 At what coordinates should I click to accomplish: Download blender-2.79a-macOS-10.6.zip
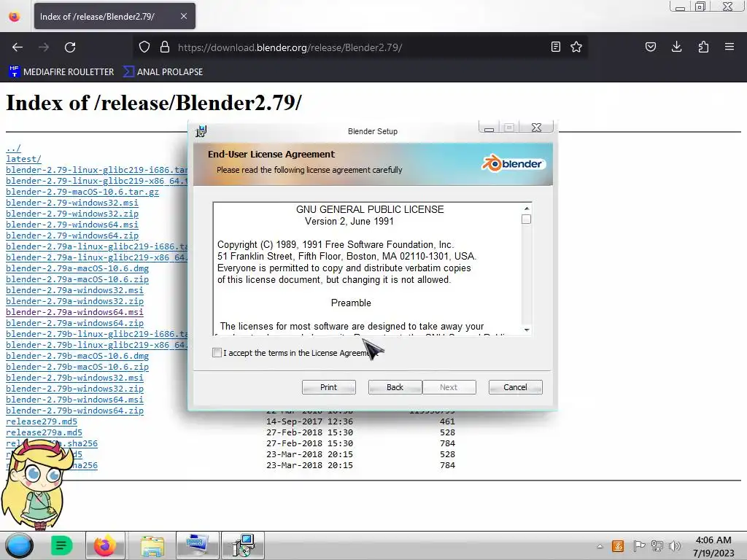click(x=77, y=279)
